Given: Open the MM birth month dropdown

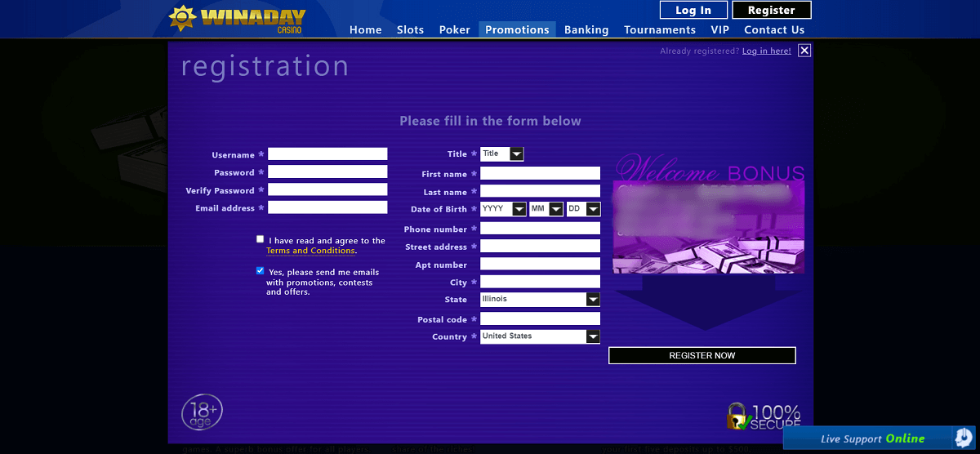Looking at the screenshot, I should pyautogui.click(x=546, y=209).
